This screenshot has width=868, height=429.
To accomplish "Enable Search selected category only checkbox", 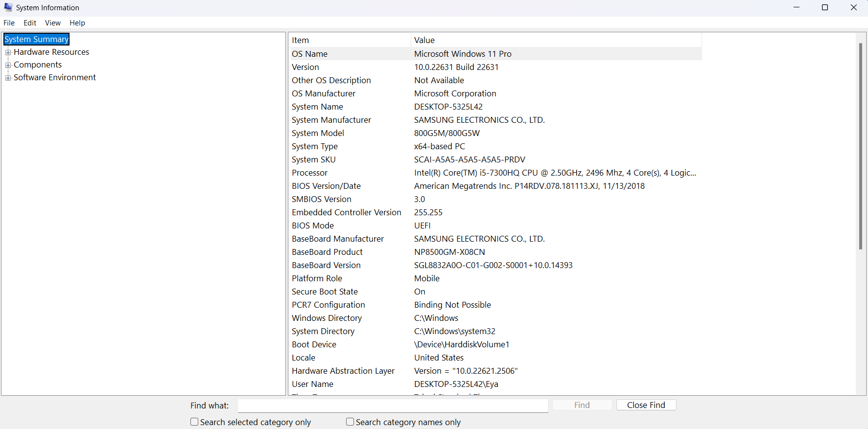I will click(x=194, y=422).
